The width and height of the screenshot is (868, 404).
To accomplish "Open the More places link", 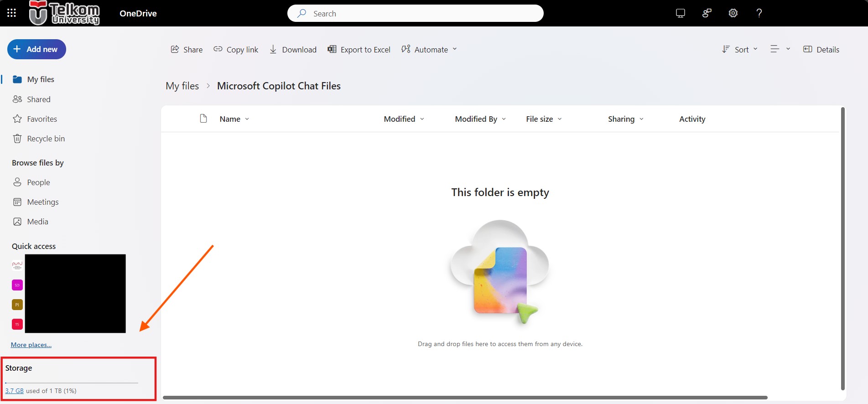I will [x=31, y=345].
